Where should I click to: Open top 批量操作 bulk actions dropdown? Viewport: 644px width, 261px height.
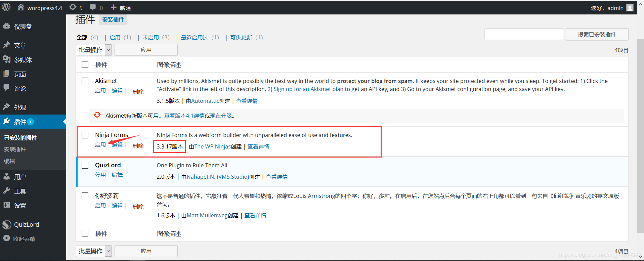pyautogui.click(x=94, y=50)
